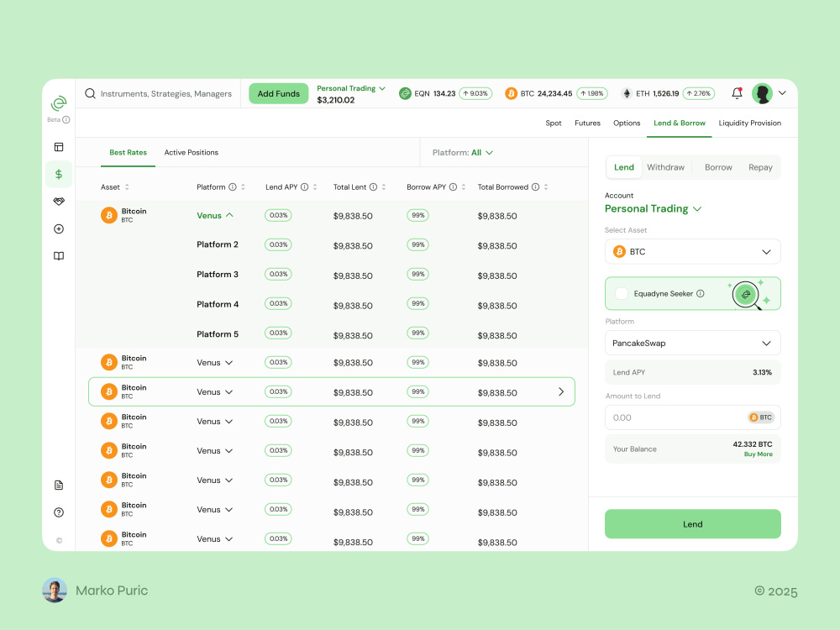Expand Venus in the highlighted Bitcoin row
The image size is (840, 630).
pos(215,392)
